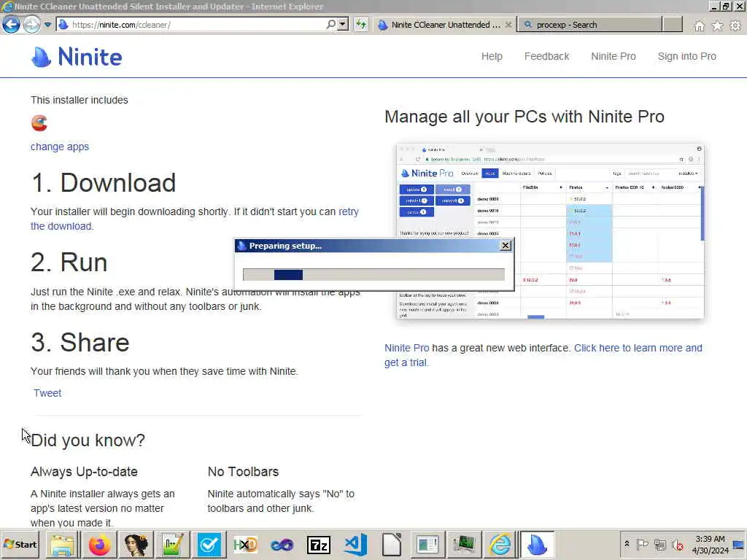Click the No Toolbars heading

(243, 472)
